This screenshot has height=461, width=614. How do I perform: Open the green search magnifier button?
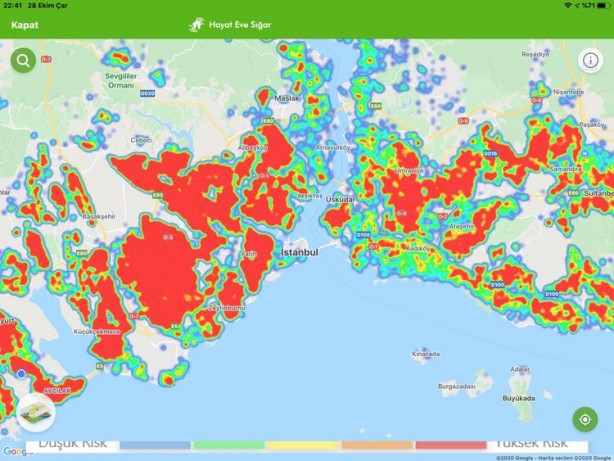[23, 60]
